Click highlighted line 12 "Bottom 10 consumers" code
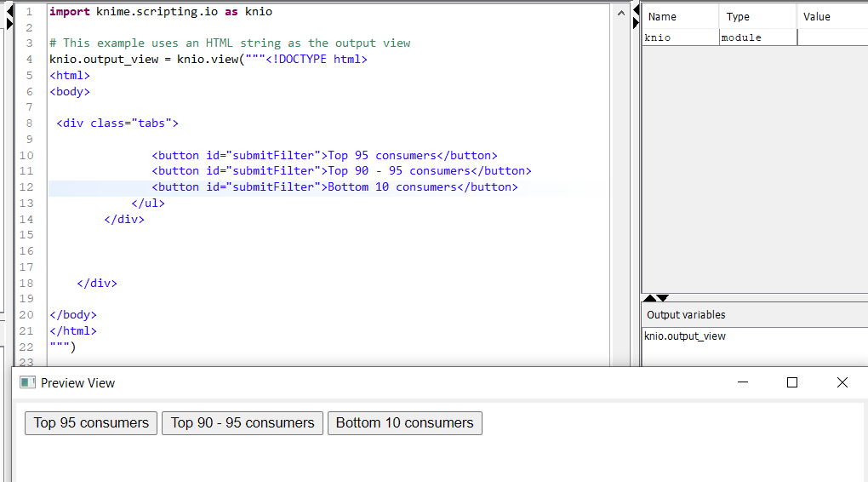 (335, 186)
